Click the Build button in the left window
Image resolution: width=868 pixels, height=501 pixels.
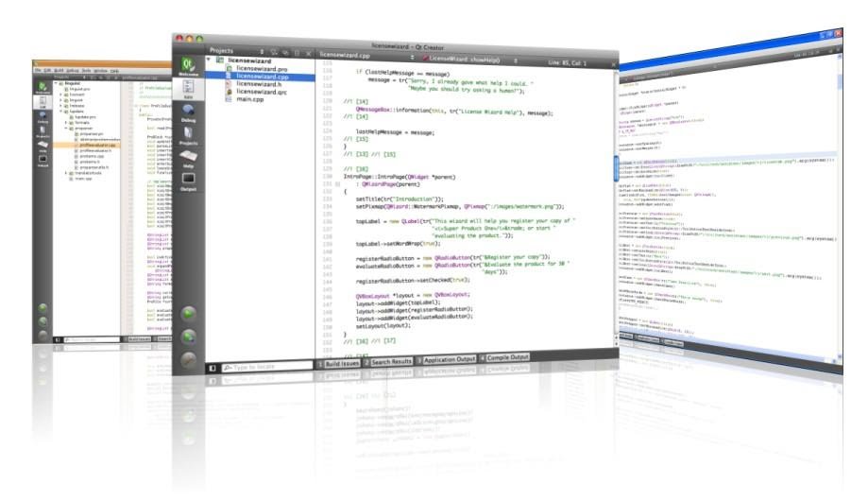pos(43,335)
